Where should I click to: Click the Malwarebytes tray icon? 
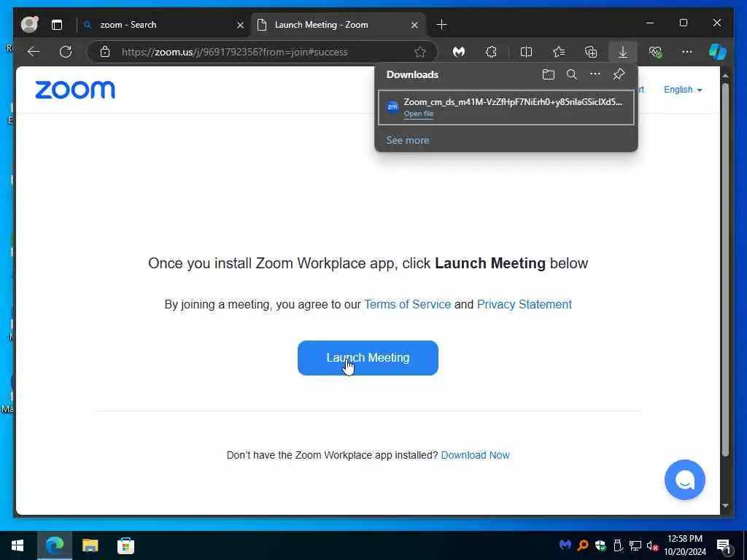pos(565,545)
